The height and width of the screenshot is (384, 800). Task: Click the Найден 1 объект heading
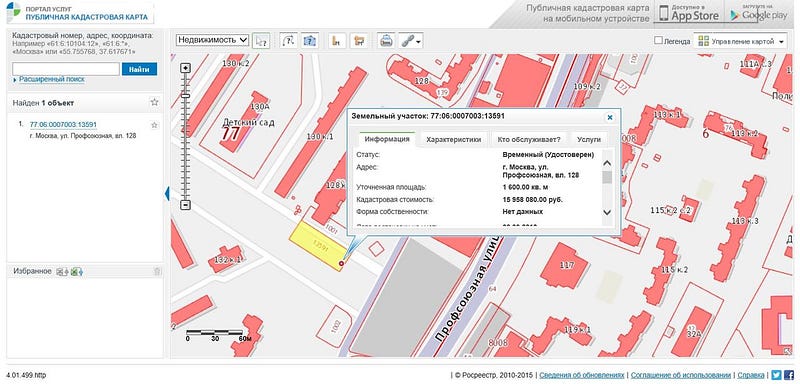pos(43,103)
